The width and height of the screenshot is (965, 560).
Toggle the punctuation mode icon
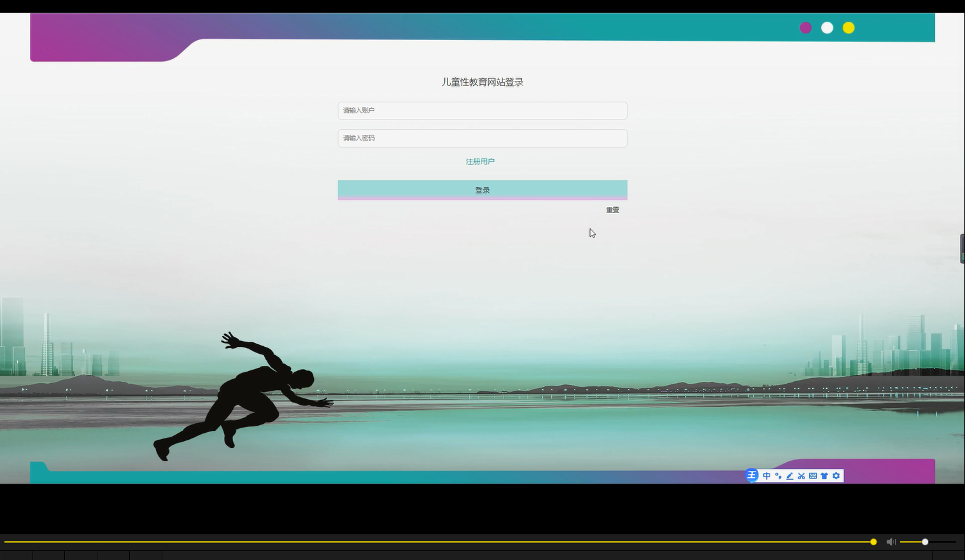click(x=778, y=476)
